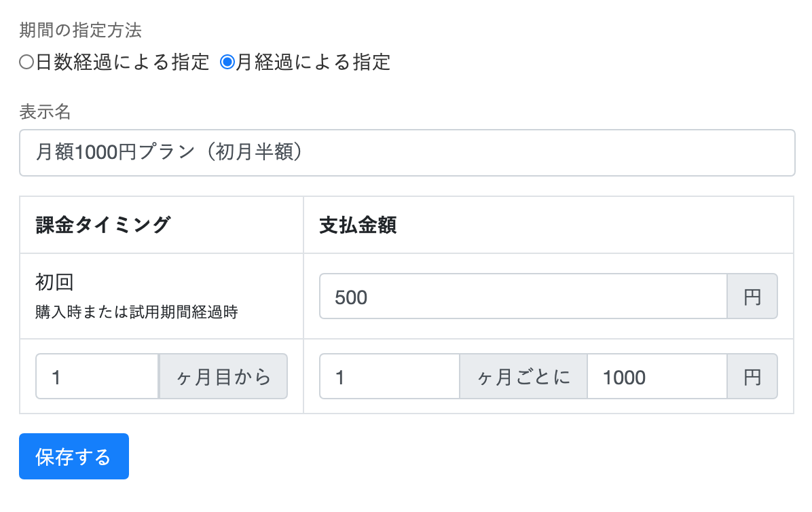The width and height of the screenshot is (812, 512).
Task: Click the 月経過による指定 label text
Action: click(313, 62)
